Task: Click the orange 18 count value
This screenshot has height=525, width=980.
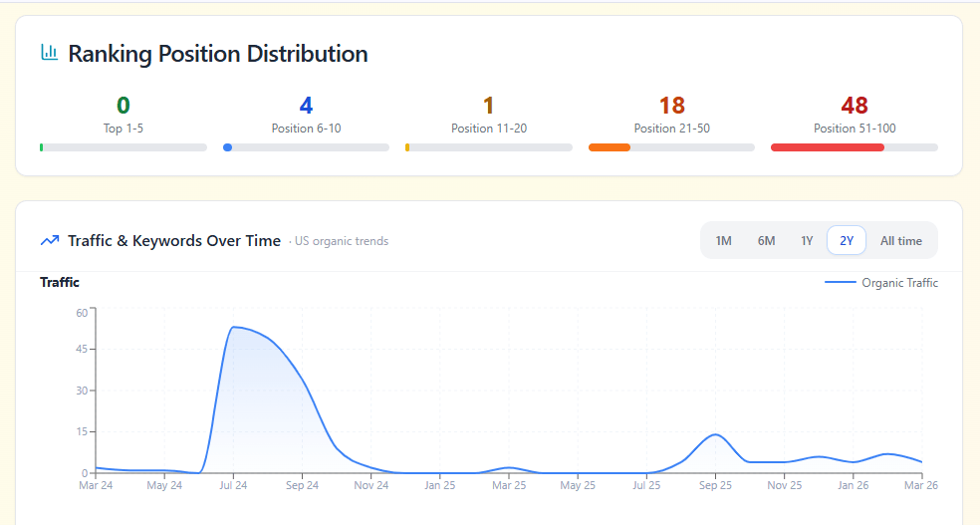Action: pyautogui.click(x=672, y=105)
